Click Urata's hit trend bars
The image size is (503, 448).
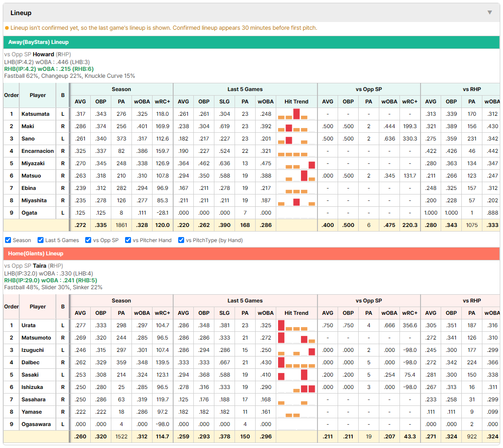(296, 325)
